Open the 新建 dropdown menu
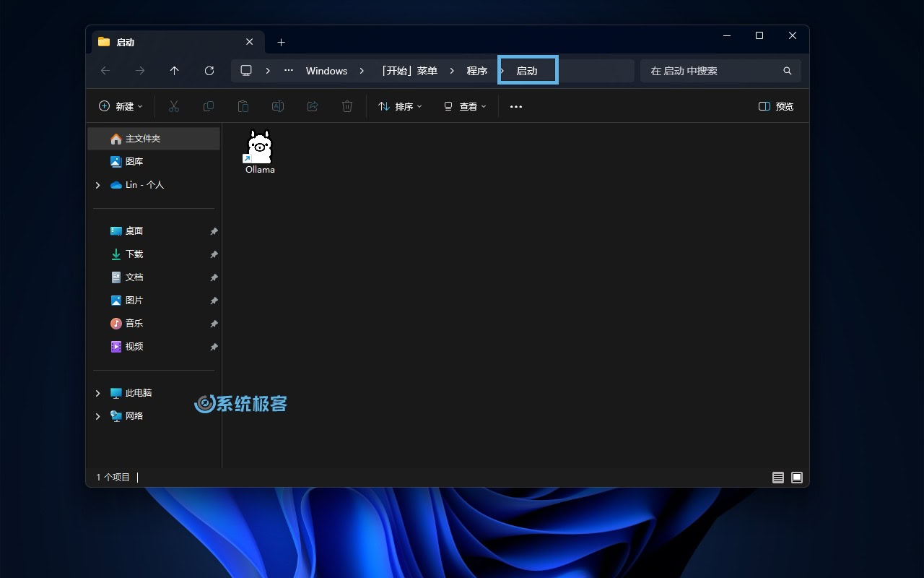This screenshot has height=578, width=924. (121, 106)
